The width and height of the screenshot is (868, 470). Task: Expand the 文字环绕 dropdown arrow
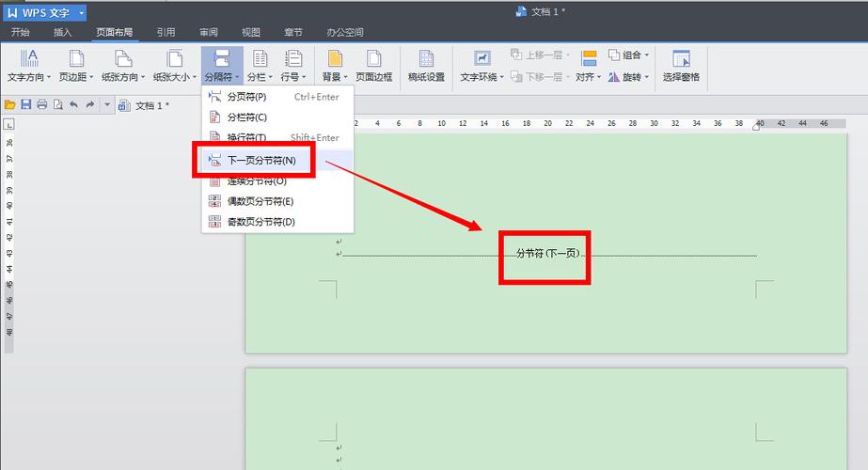coord(501,77)
